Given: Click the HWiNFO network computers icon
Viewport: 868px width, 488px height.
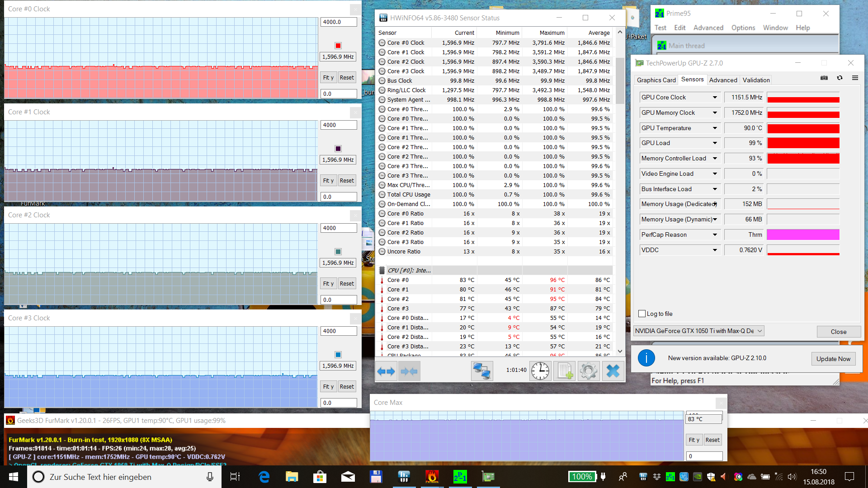Looking at the screenshot, I should (481, 371).
